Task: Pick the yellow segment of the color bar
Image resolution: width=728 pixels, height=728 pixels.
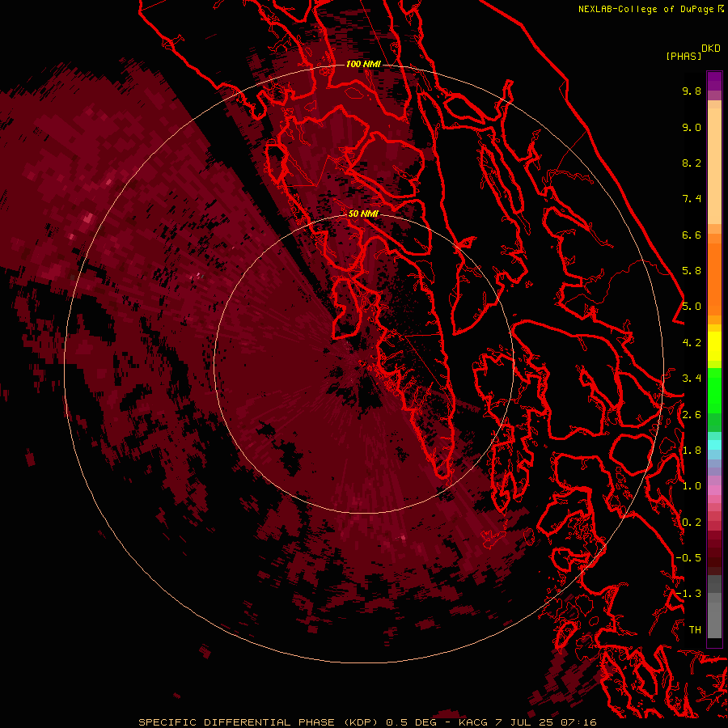Action: [x=714, y=346]
